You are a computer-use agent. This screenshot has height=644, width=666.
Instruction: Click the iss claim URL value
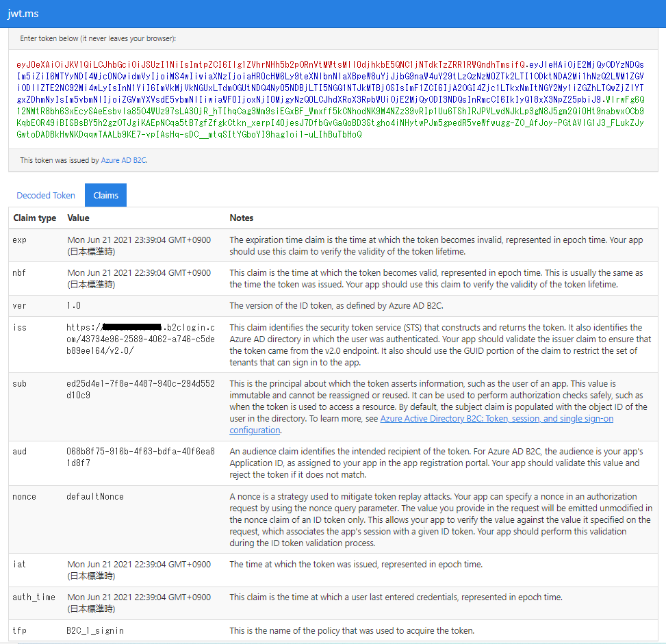coord(140,339)
